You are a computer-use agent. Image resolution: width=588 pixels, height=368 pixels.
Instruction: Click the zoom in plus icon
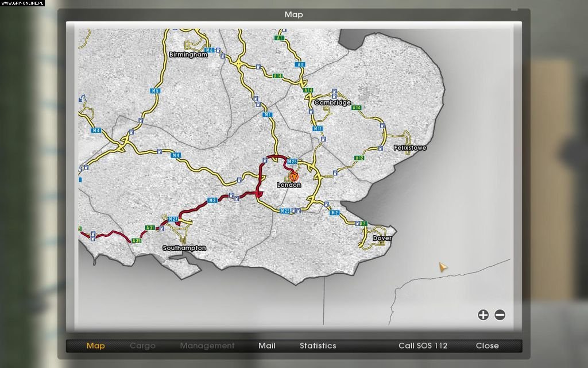click(x=483, y=315)
